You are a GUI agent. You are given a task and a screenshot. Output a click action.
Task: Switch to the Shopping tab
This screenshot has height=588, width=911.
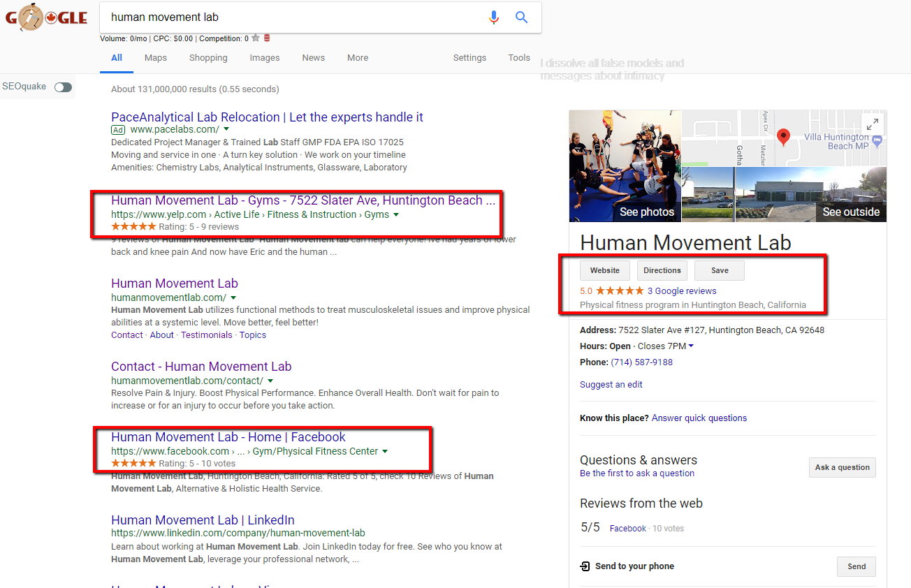(x=208, y=58)
